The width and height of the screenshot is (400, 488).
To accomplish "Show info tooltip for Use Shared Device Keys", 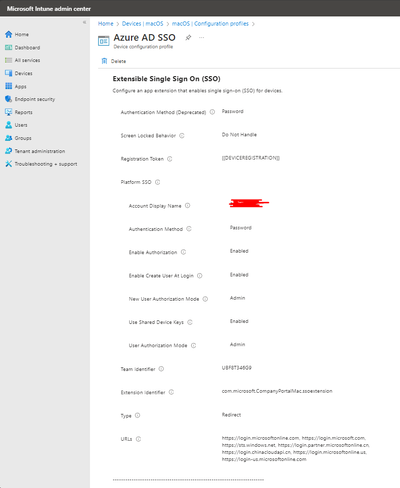I will [x=190, y=322].
